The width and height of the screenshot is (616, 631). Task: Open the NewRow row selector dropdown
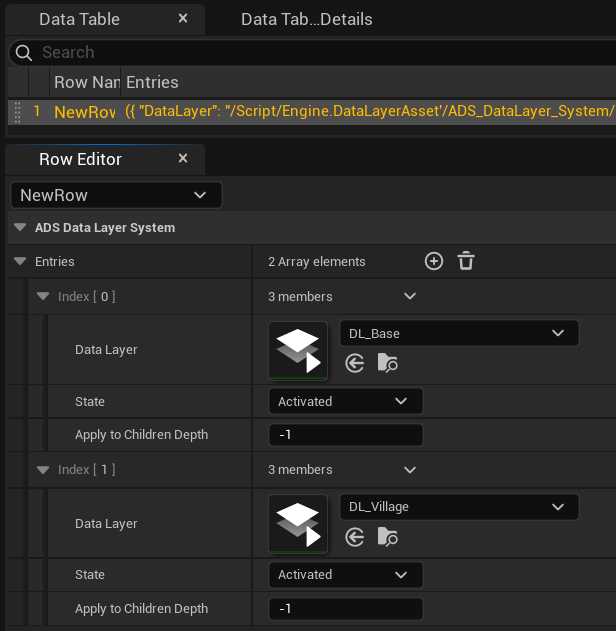[116, 195]
